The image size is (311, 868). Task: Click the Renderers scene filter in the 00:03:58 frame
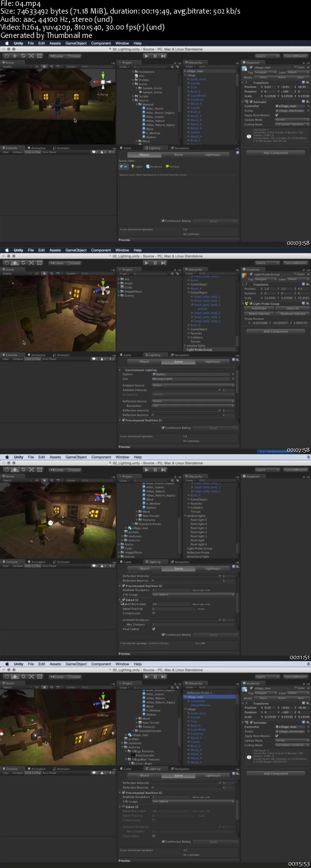(x=154, y=167)
